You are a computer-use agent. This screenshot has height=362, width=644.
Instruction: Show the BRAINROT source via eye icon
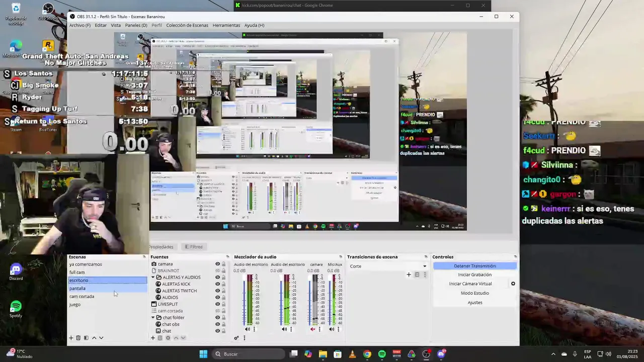tap(218, 270)
